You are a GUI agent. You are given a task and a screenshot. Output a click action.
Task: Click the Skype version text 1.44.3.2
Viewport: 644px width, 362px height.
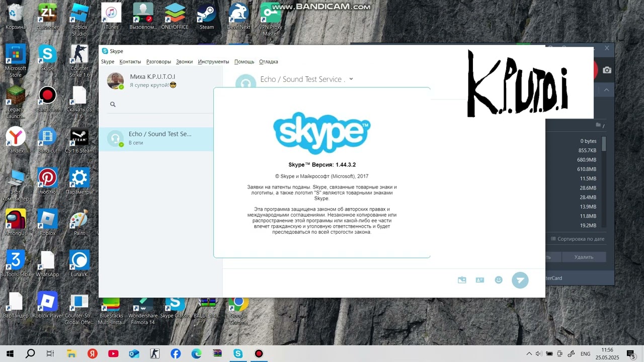[346, 164]
